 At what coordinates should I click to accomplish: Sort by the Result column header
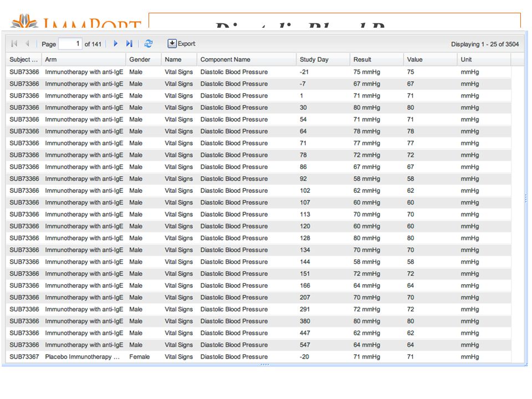(377, 59)
